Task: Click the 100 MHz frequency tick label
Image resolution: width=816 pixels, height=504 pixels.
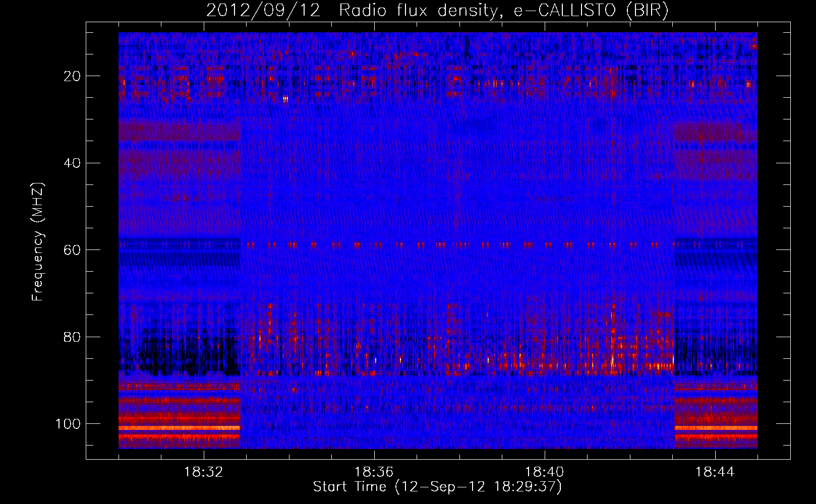Action: click(x=68, y=424)
